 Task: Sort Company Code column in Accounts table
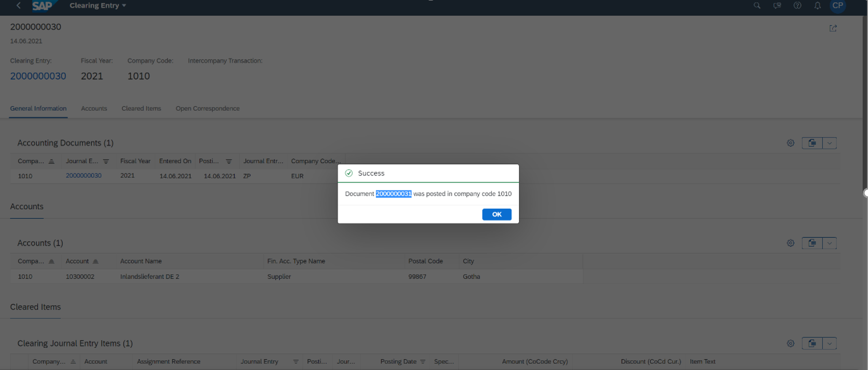pyautogui.click(x=51, y=261)
